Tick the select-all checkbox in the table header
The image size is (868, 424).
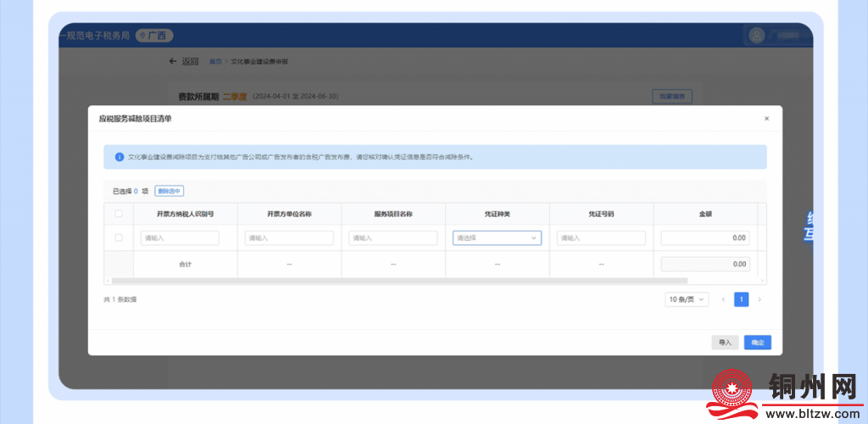coord(119,214)
